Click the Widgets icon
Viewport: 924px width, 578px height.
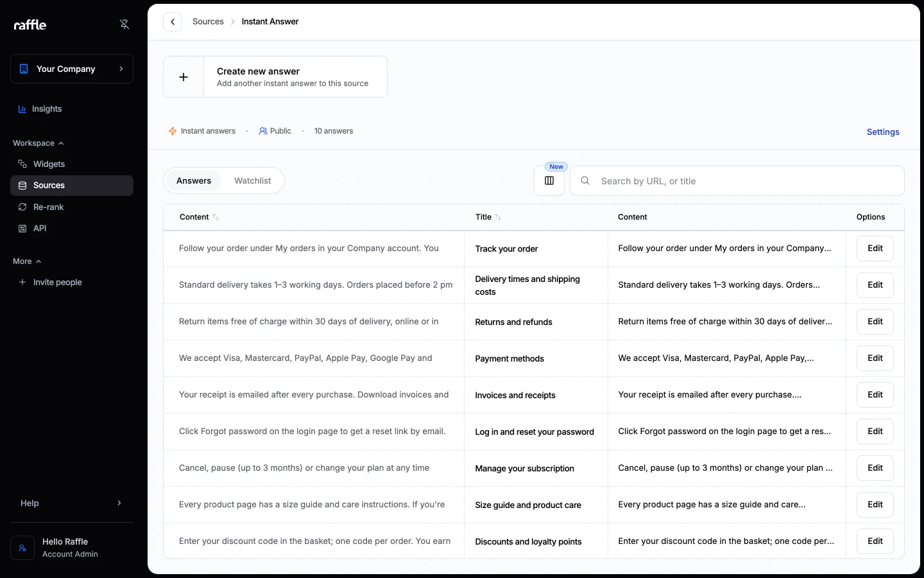(22, 164)
